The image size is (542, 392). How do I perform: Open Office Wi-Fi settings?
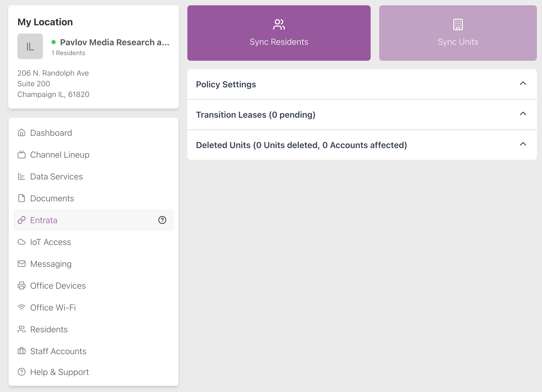(x=94, y=307)
